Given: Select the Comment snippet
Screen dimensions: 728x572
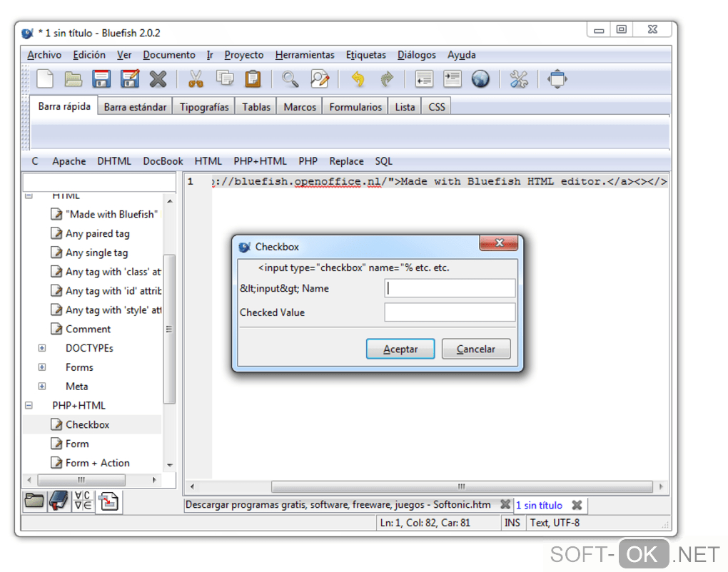Looking at the screenshot, I should [x=81, y=329].
